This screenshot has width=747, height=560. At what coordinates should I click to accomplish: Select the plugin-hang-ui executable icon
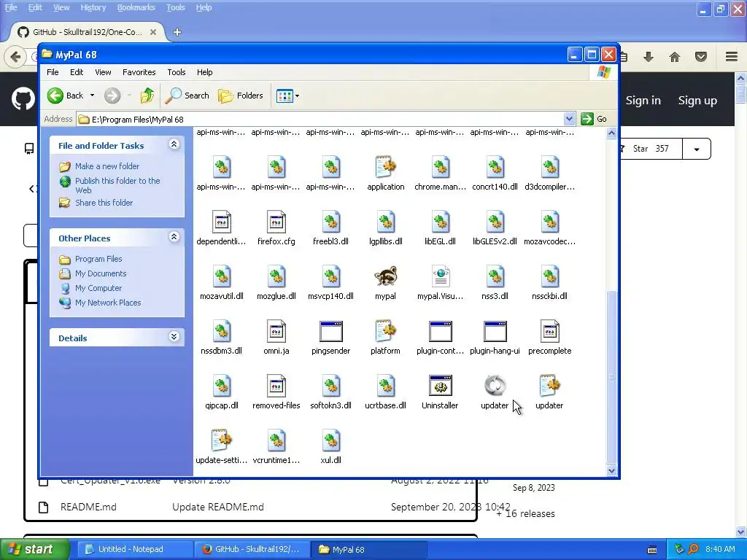click(495, 332)
